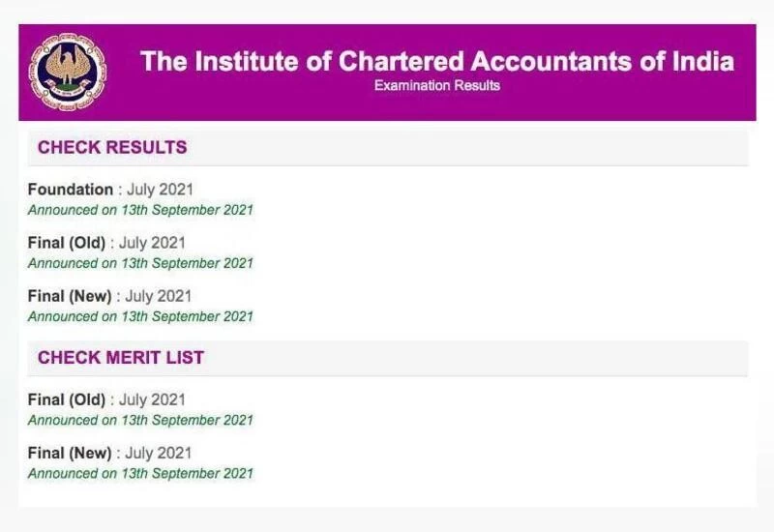Screen dimensions: 774x532
Task: Open the bold Foundation results link
Action: click(x=71, y=190)
